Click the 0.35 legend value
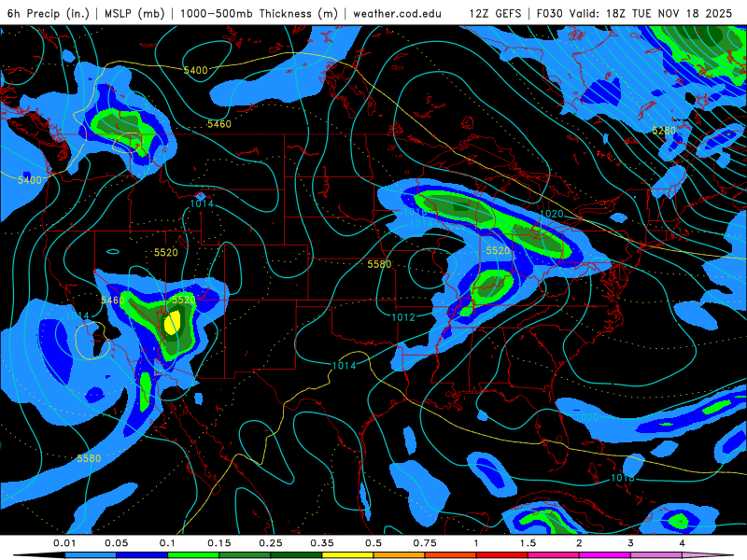Image resolution: width=747 pixels, height=560 pixels. [x=322, y=543]
